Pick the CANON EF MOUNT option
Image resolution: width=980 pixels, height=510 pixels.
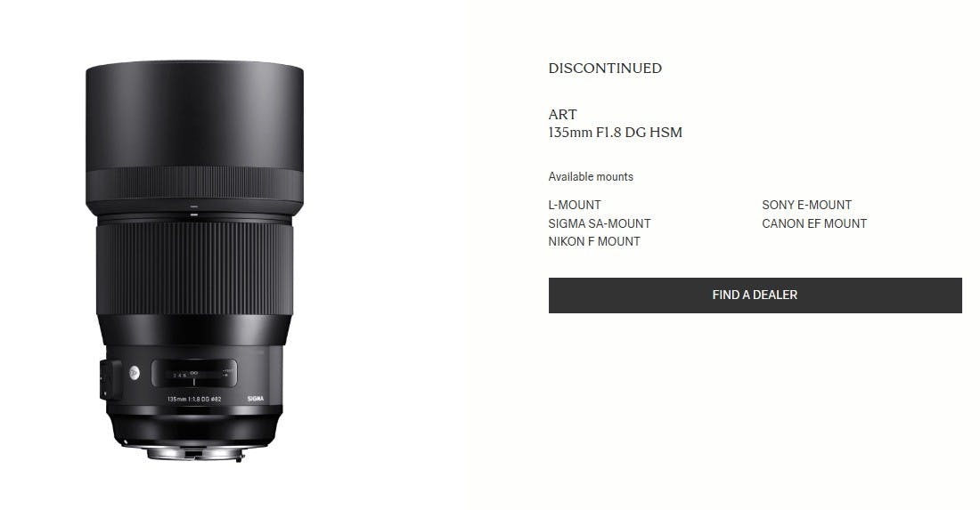click(x=813, y=223)
